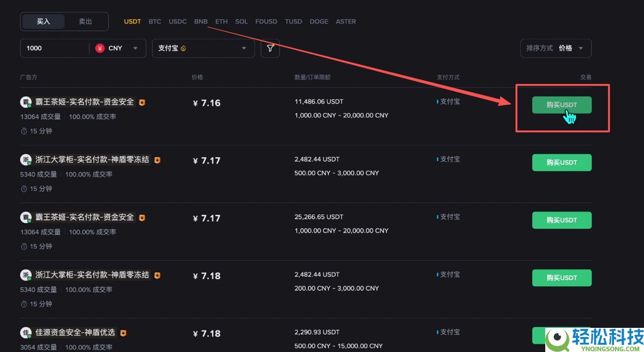Select the ASTER token tab
The height and width of the screenshot is (352, 644).
click(346, 21)
